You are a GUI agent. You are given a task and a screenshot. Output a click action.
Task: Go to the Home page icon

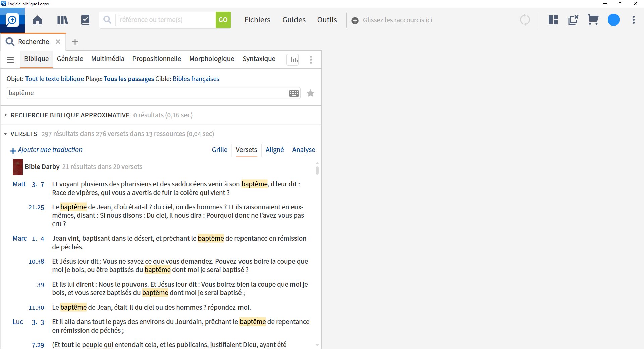pyautogui.click(x=37, y=20)
